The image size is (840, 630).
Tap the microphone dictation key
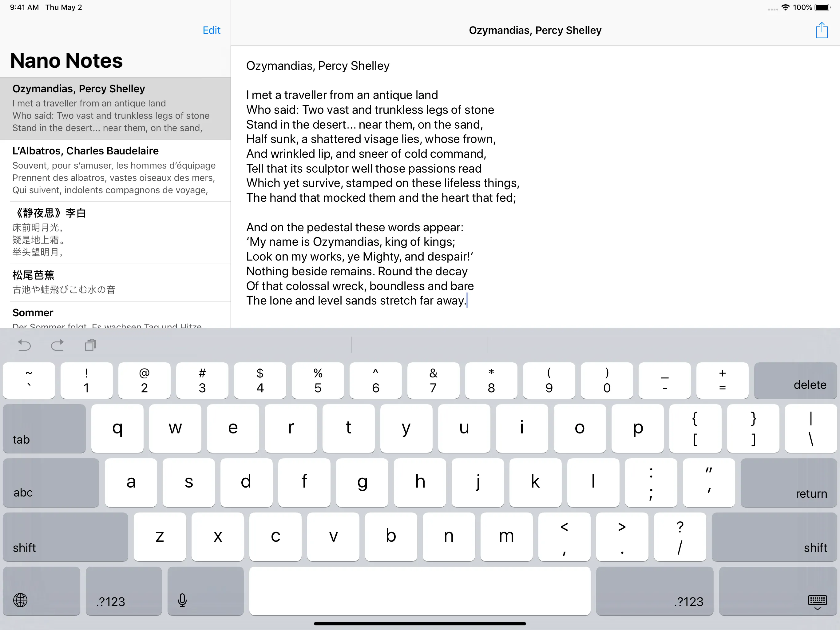coord(205,591)
